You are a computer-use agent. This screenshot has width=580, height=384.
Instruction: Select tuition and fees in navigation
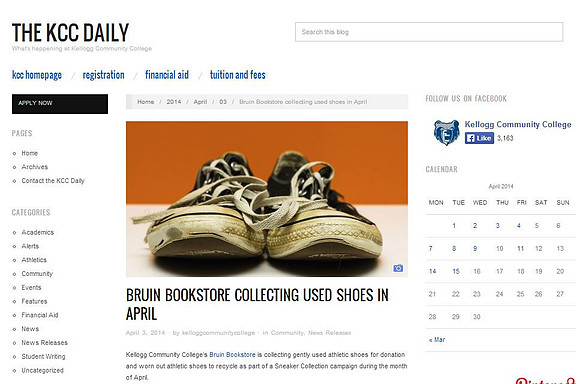coord(237,75)
